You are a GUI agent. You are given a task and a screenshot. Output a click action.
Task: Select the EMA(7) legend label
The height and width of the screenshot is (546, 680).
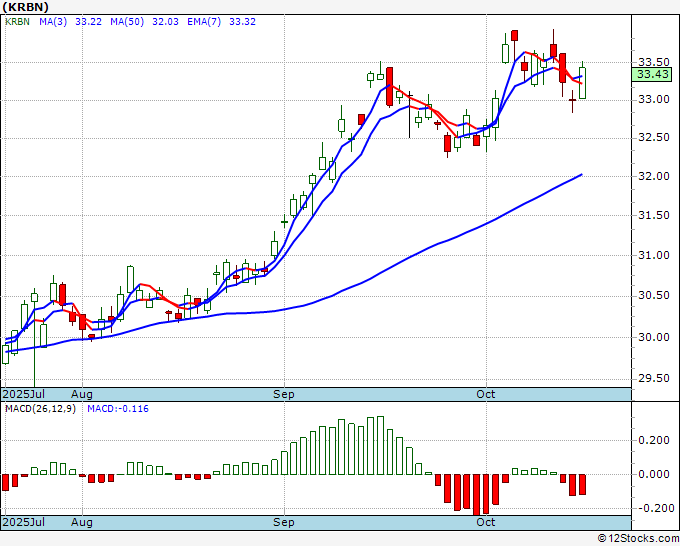click(204, 22)
